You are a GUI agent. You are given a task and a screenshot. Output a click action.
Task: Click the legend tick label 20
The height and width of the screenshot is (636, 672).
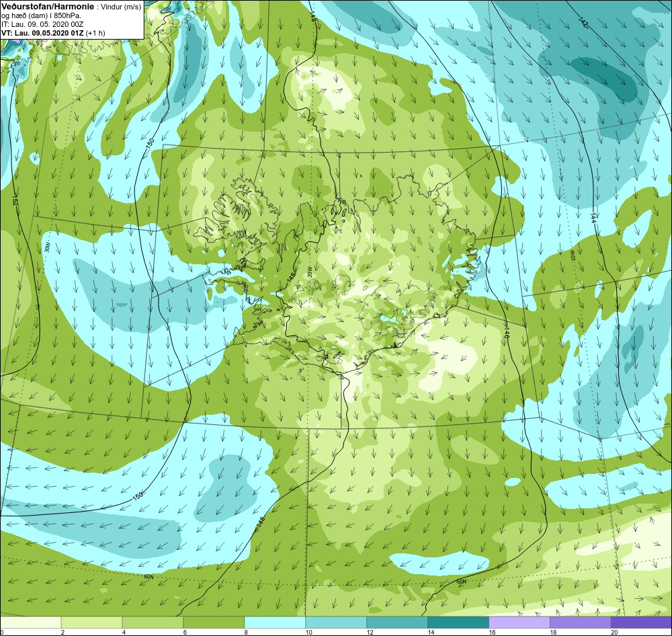click(614, 632)
